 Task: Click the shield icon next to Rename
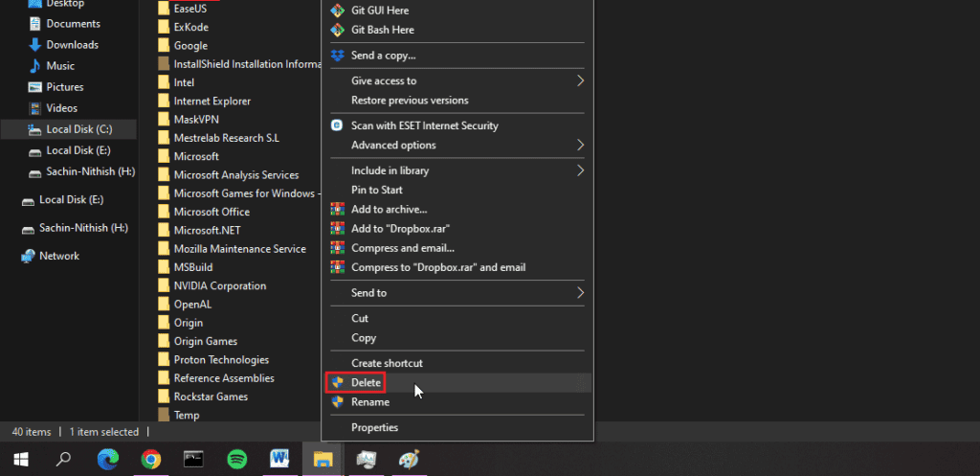[x=337, y=402]
